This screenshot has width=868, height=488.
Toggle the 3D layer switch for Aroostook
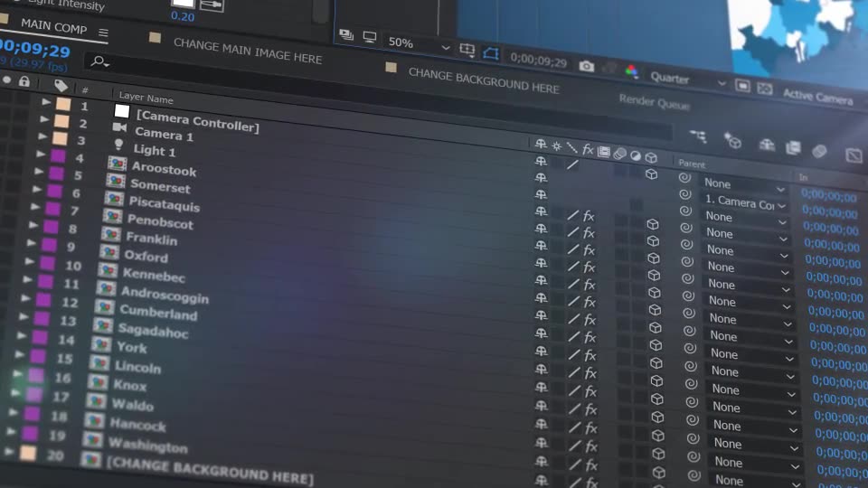pyautogui.click(x=653, y=224)
